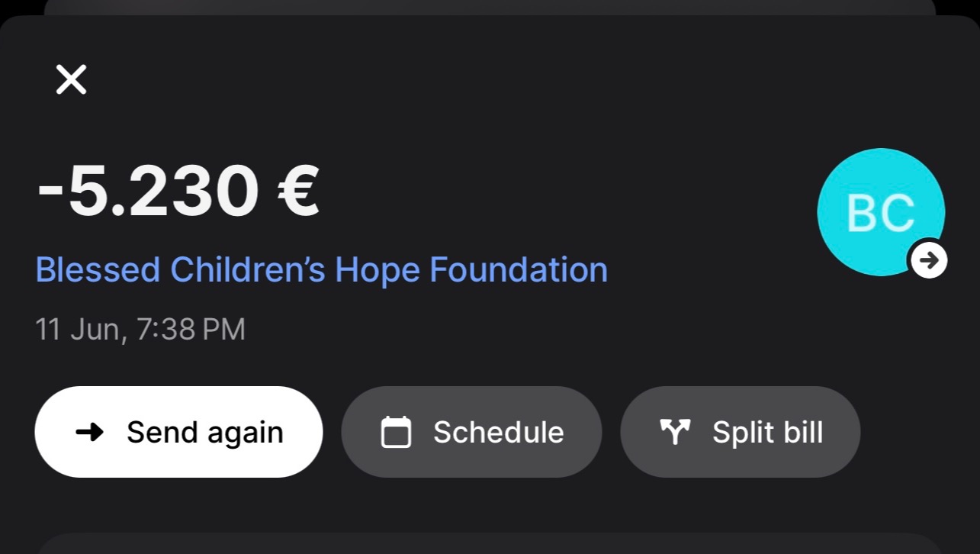Tap the teal BC avatar circle
980x554 pixels.
pyautogui.click(x=881, y=212)
